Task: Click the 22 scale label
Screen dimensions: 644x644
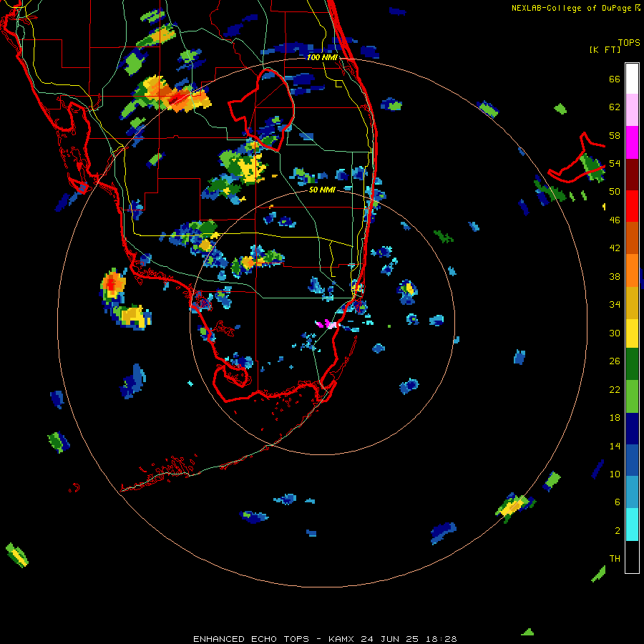Action: [x=615, y=389]
